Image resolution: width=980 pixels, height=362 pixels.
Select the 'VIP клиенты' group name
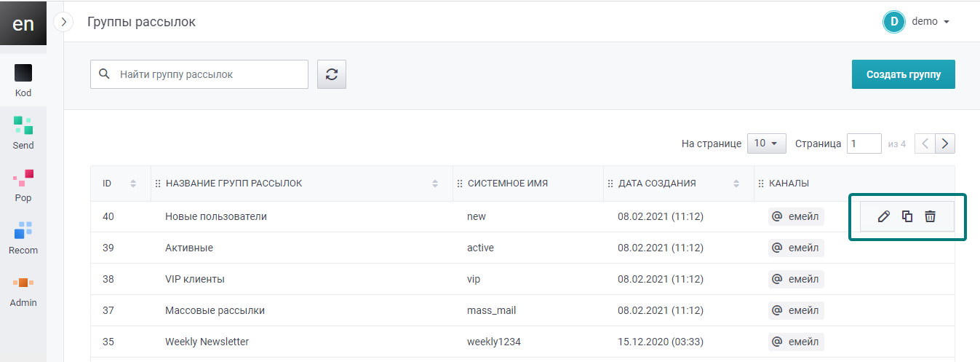(x=195, y=279)
